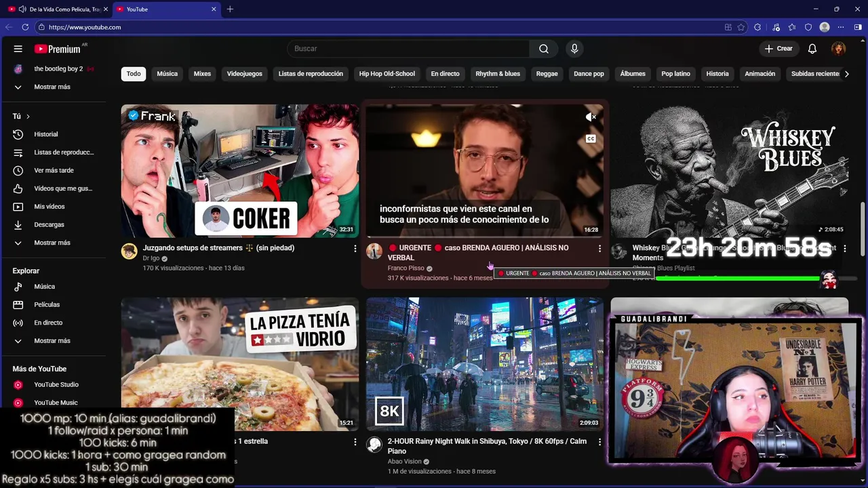The width and height of the screenshot is (868, 488).
Task: Select the Historia filter chip
Action: [717, 74]
